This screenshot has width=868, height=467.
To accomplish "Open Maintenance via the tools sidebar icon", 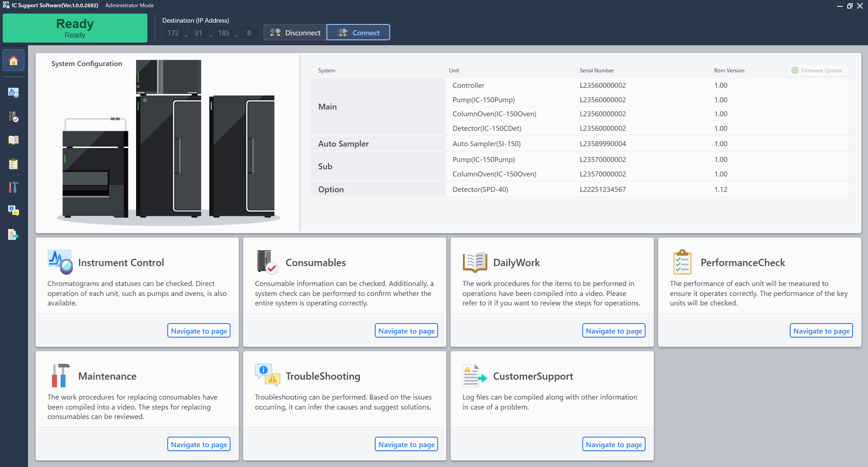I will coord(13,187).
